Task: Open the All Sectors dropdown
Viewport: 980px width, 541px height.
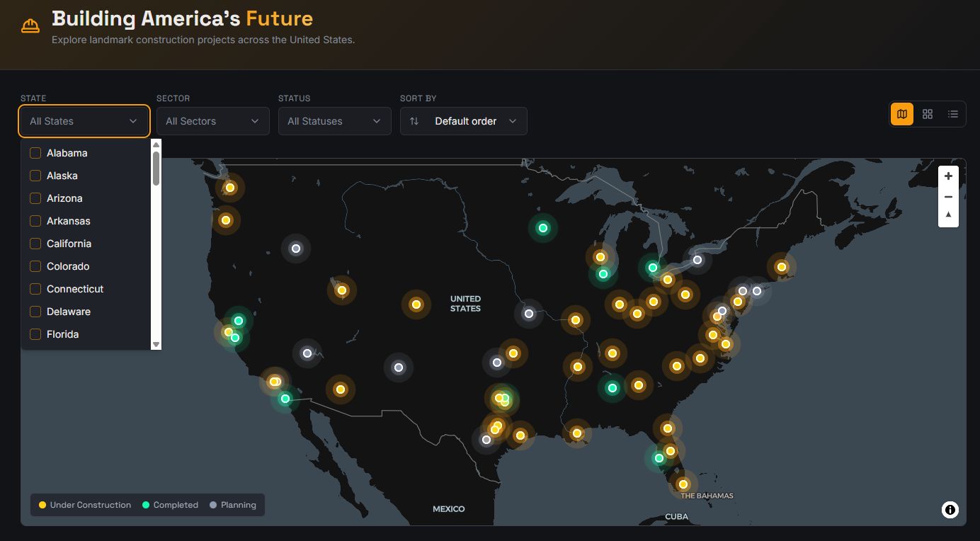Action: [212, 121]
